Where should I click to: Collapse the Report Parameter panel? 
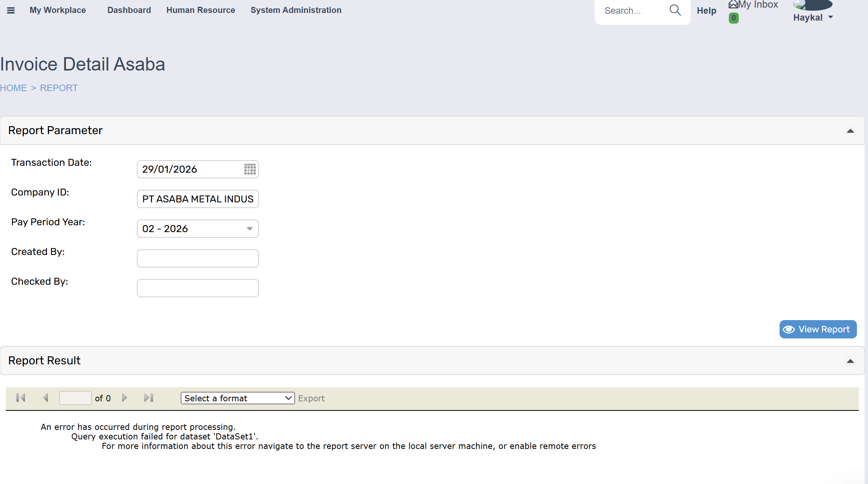pos(850,131)
